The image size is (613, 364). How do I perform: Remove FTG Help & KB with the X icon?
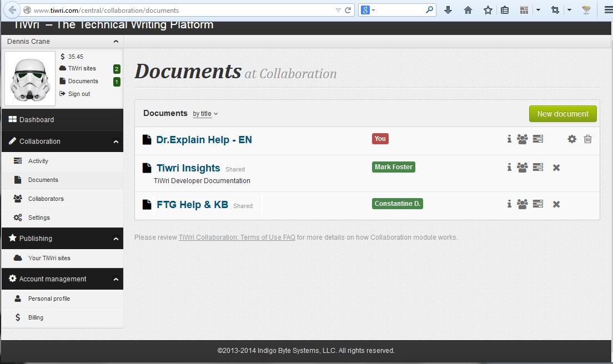(x=556, y=204)
